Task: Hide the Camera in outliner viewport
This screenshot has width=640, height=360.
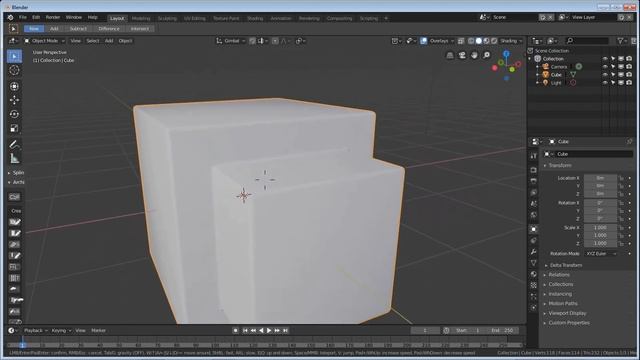Action: 605,67
